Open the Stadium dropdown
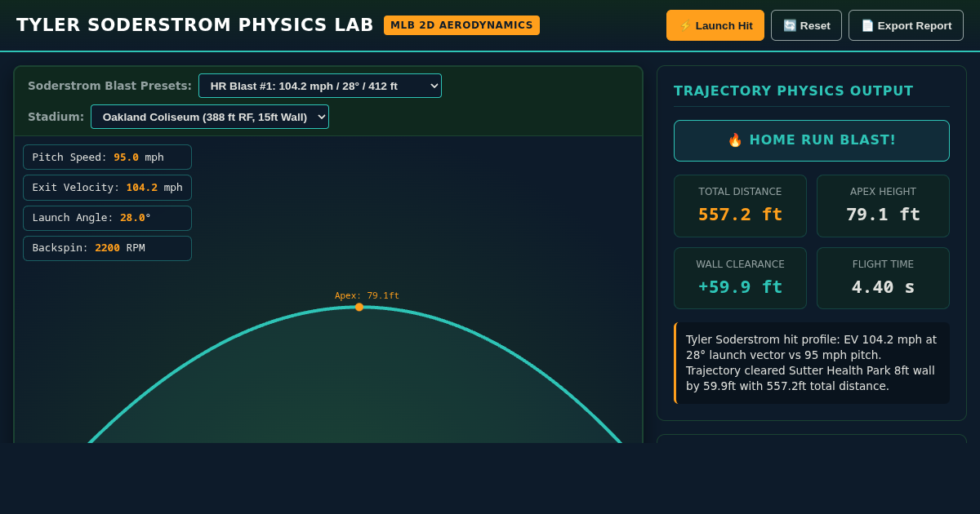Screen dimensions: 980x514 (210, 117)
